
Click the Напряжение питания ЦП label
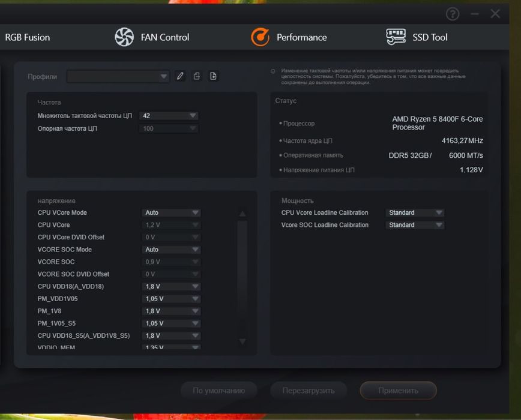point(319,170)
